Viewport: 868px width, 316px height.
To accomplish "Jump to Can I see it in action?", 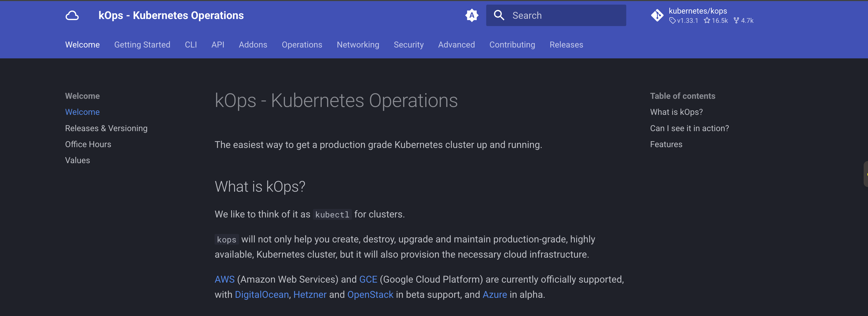I will (689, 128).
